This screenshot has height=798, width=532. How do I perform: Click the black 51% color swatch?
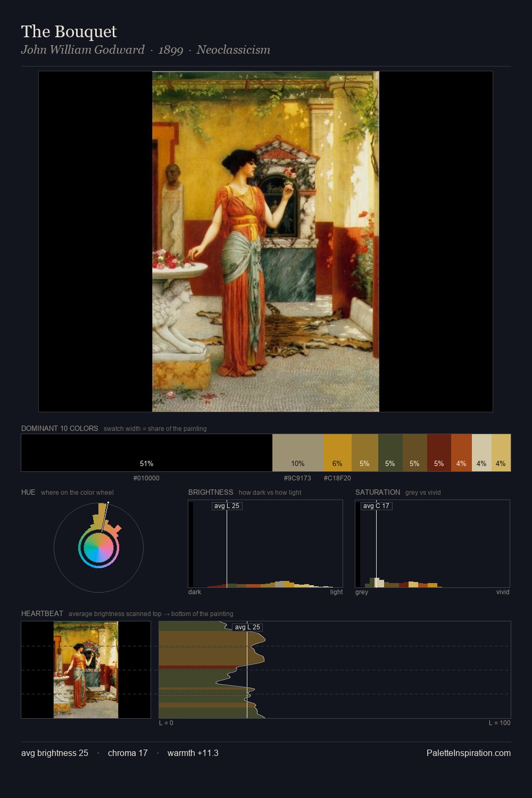[147, 453]
